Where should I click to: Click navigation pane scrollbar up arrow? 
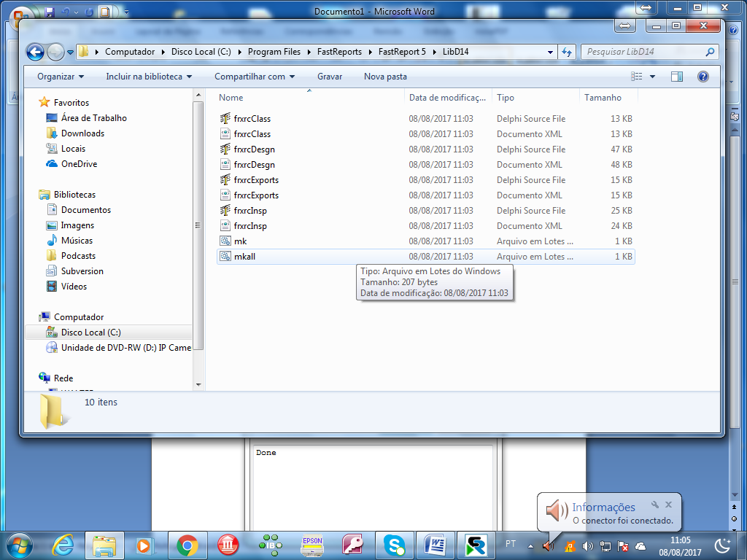[198, 95]
